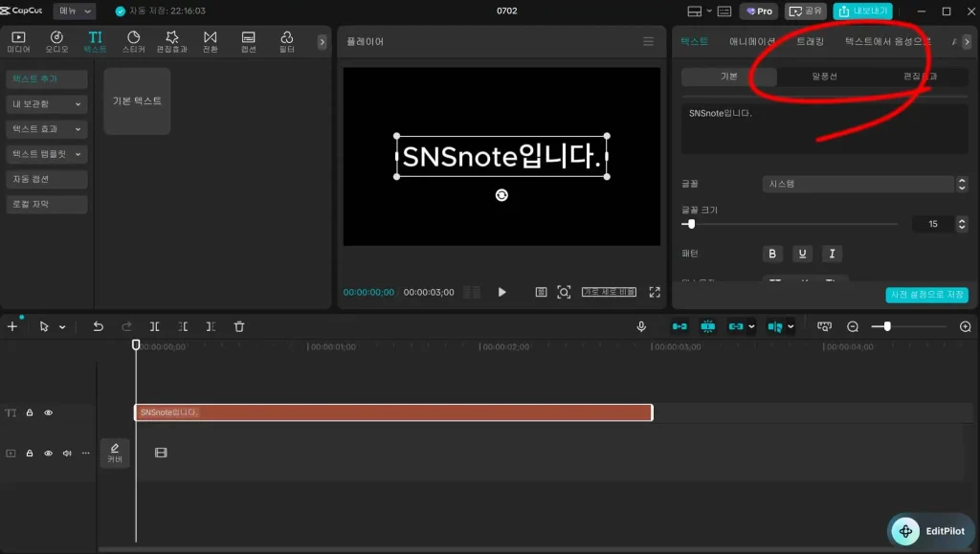The height and width of the screenshot is (554, 980).
Task: Show more properties tabs arrow
Action: [x=967, y=42]
